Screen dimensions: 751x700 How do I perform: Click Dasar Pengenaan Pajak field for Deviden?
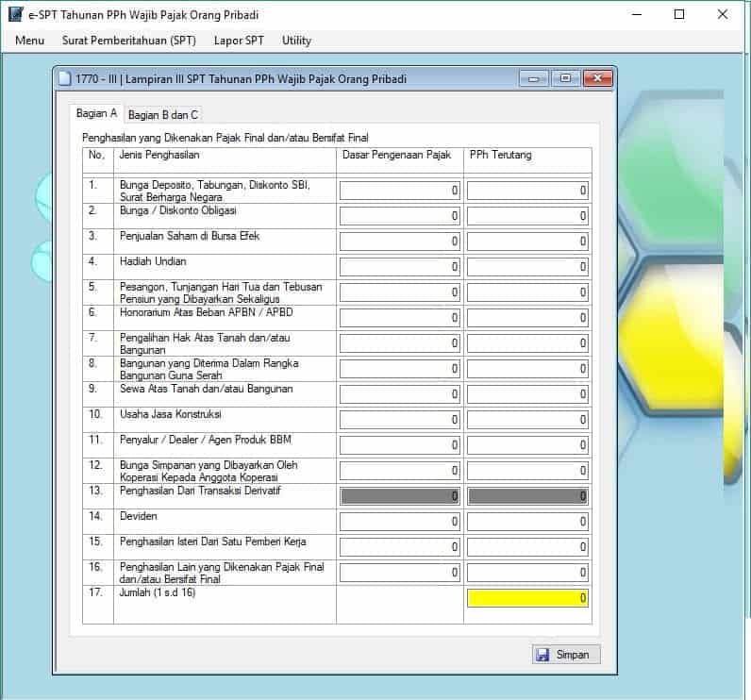400,522
